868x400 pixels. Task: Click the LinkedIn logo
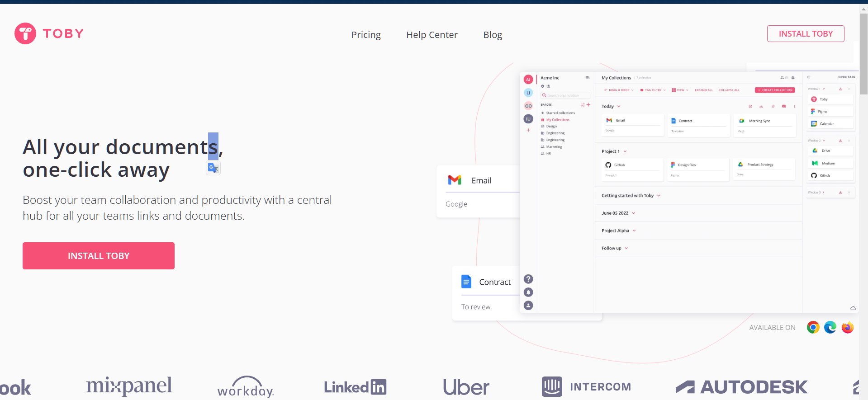tap(355, 387)
